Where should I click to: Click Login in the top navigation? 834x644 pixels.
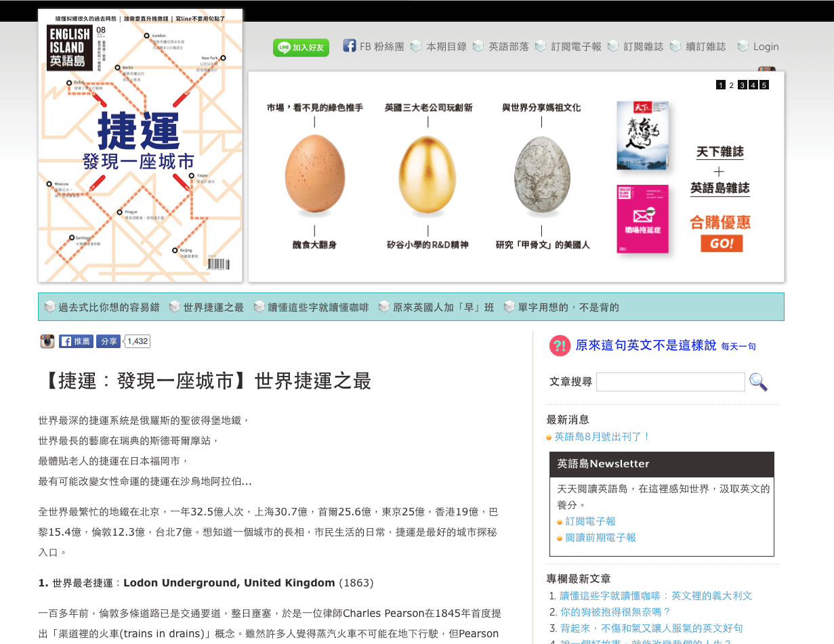click(x=766, y=47)
